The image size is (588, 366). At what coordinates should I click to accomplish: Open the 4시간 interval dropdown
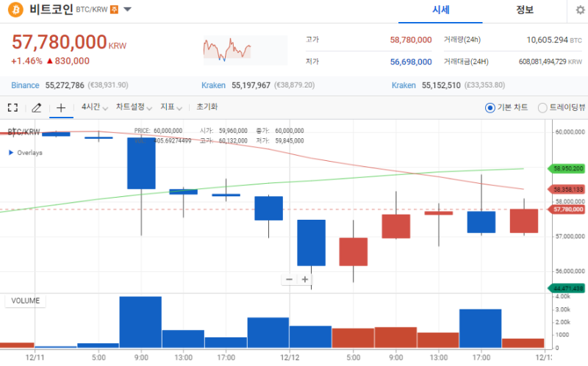click(x=95, y=107)
